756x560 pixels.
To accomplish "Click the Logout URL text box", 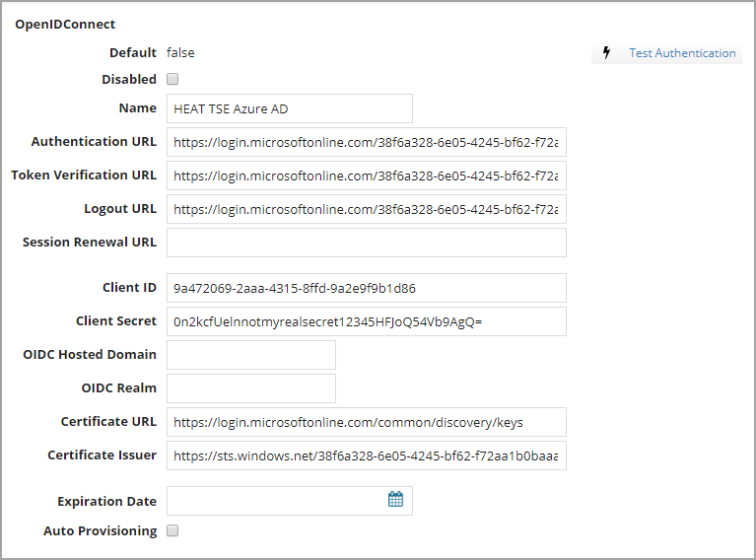I will coord(366,209).
